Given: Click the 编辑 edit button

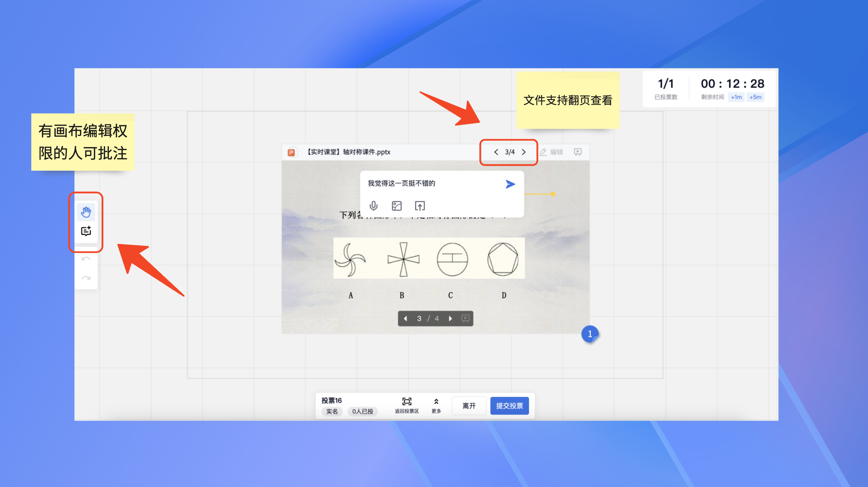Looking at the screenshot, I should pyautogui.click(x=552, y=152).
